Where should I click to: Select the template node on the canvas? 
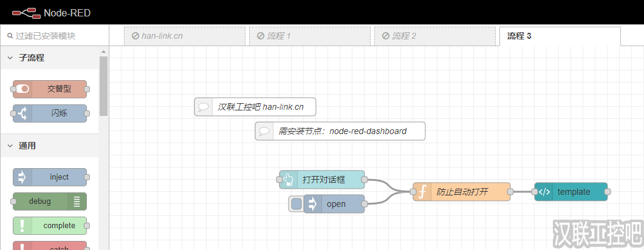pos(571,192)
